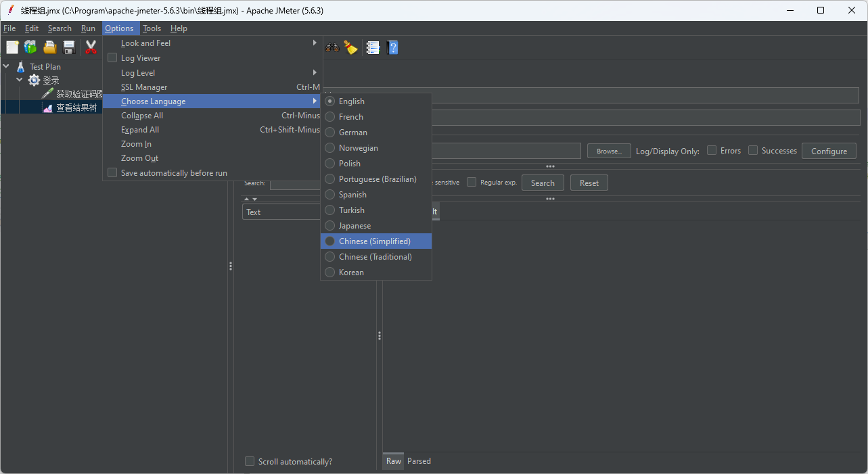Screen dimensions: 868x474
Task: Choose Polish language option
Action: click(376, 163)
